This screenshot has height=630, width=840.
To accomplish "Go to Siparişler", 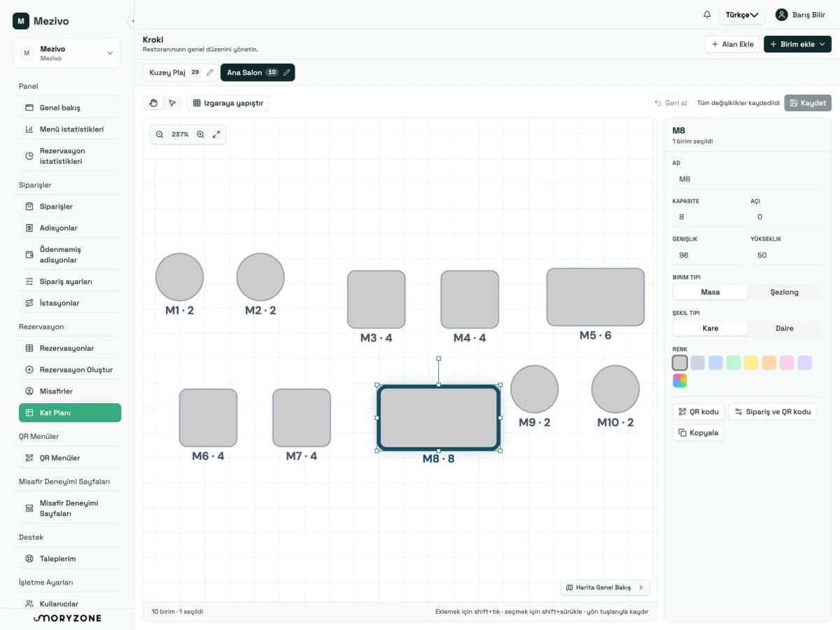I will (69, 206).
